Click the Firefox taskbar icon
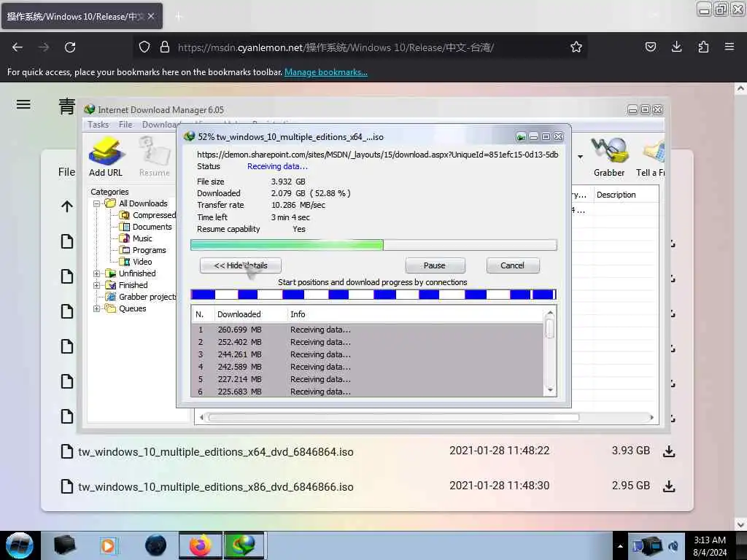Image resolution: width=747 pixels, height=560 pixels. point(201,545)
